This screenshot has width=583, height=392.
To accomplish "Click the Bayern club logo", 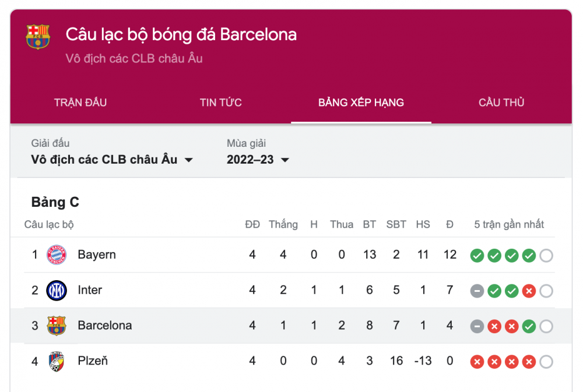I will click(x=57, y=255).
